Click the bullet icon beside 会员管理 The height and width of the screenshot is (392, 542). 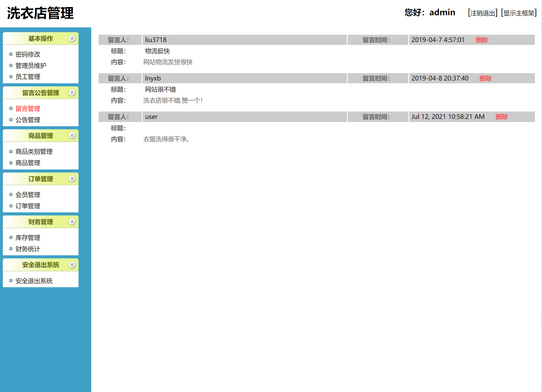pos(11,195)
